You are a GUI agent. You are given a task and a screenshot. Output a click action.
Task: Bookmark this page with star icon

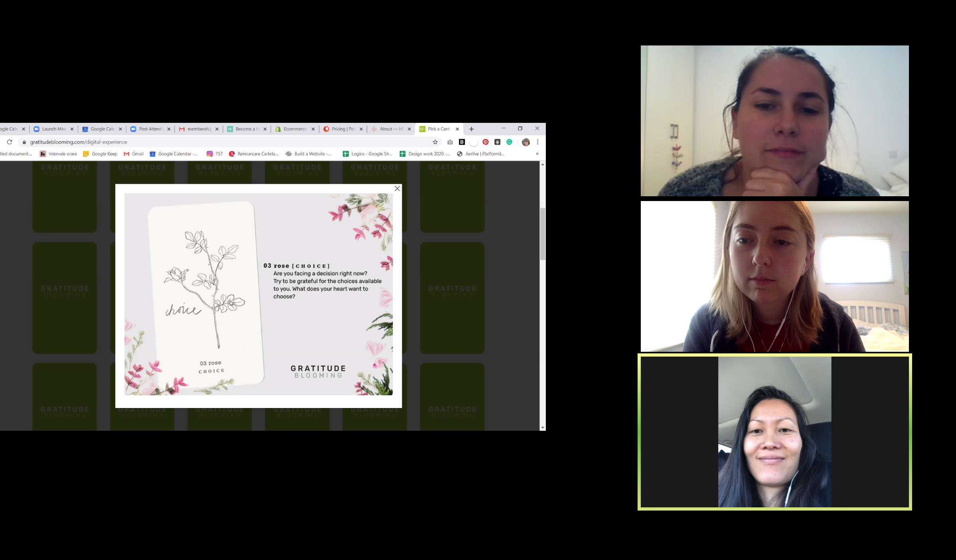click(435, 142)
